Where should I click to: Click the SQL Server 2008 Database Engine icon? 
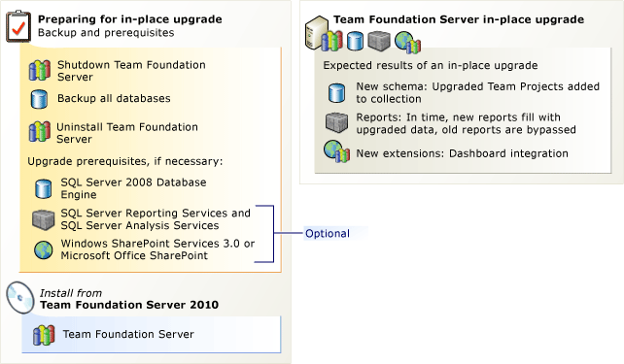click(x=43, y=188)
